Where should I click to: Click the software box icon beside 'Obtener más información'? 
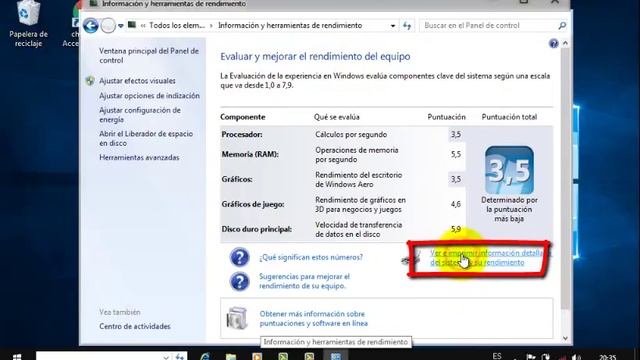237,318
